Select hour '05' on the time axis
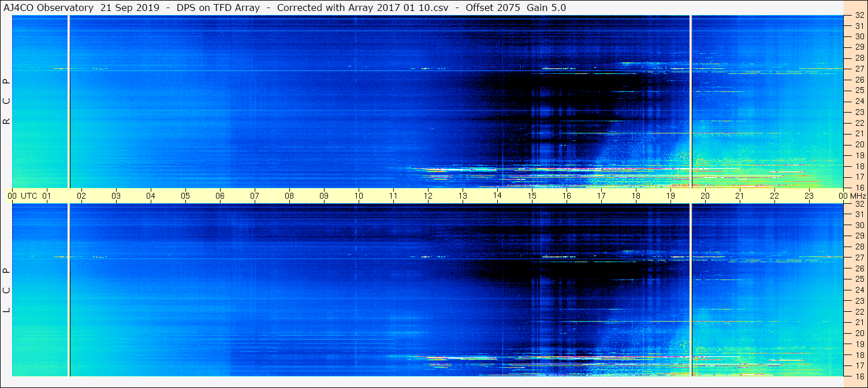Viewport: 868px width, 388px height. [185, 196]
